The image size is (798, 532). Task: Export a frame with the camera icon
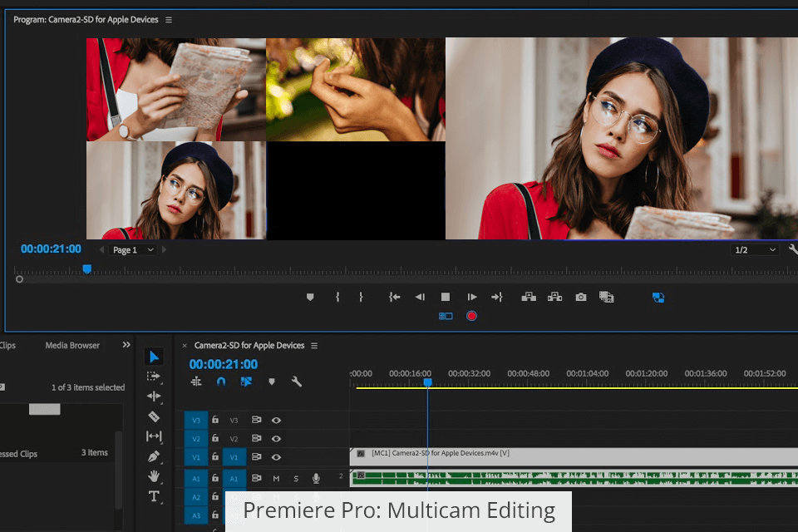[581, 297]
